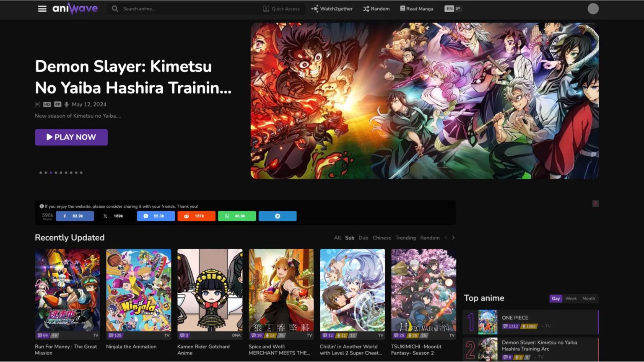Image resolution: width=644 pixels, height=362 pixels.
Task: Open Quick Access
Action: click(x=281, y=8)
